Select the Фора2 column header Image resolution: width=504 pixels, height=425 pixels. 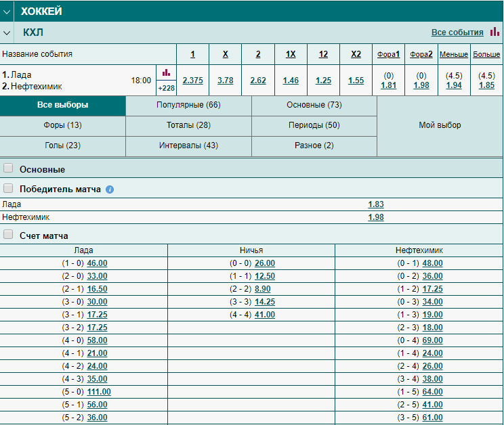[421, 54]
